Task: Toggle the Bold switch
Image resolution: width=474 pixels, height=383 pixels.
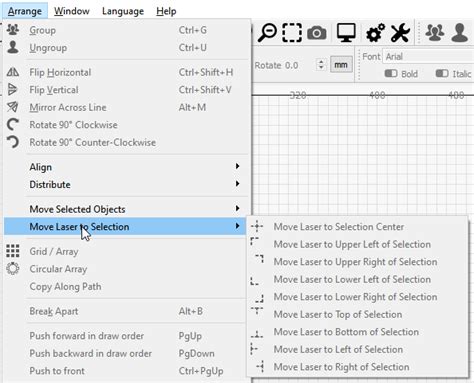Action: click(x=391, y=73)
